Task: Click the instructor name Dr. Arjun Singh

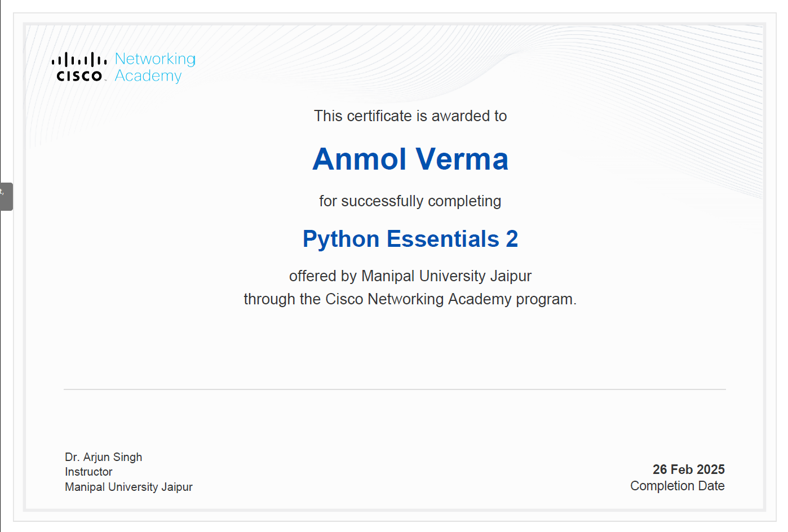Action: tap(104, 457)
